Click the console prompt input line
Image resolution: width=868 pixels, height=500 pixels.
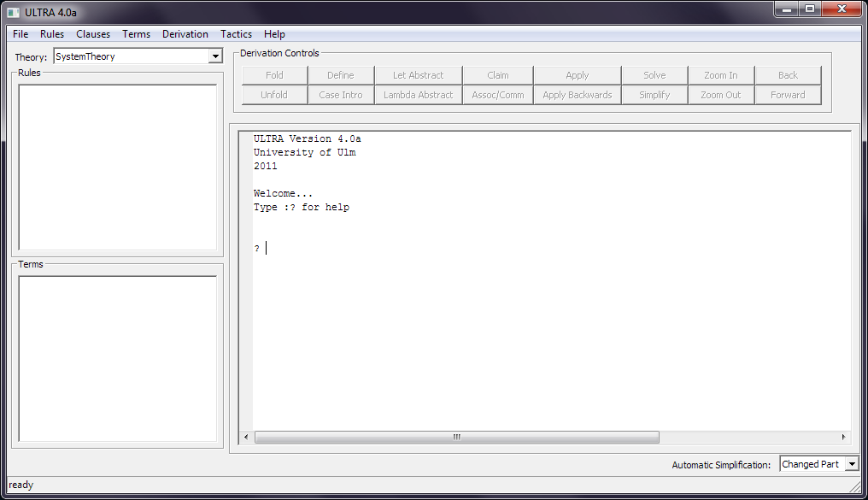551,248
